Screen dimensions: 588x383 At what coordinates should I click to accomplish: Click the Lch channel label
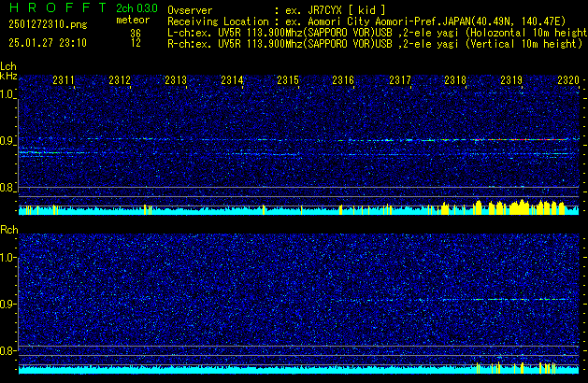click(x=8, y=66)
